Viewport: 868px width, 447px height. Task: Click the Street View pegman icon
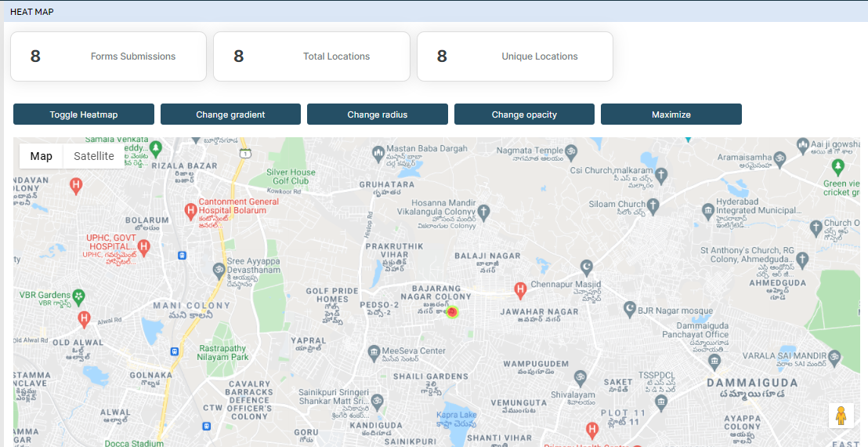[x=841, y=416]
